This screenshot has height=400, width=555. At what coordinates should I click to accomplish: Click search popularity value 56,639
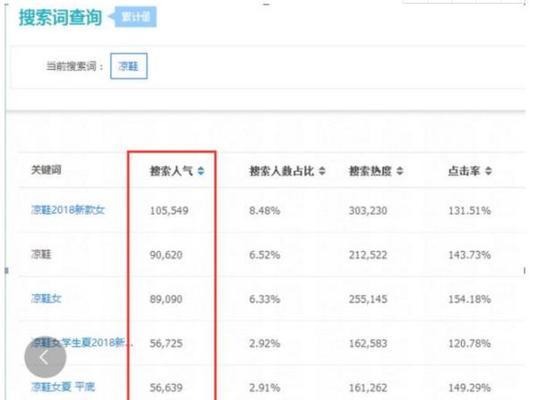pos(166,388)
